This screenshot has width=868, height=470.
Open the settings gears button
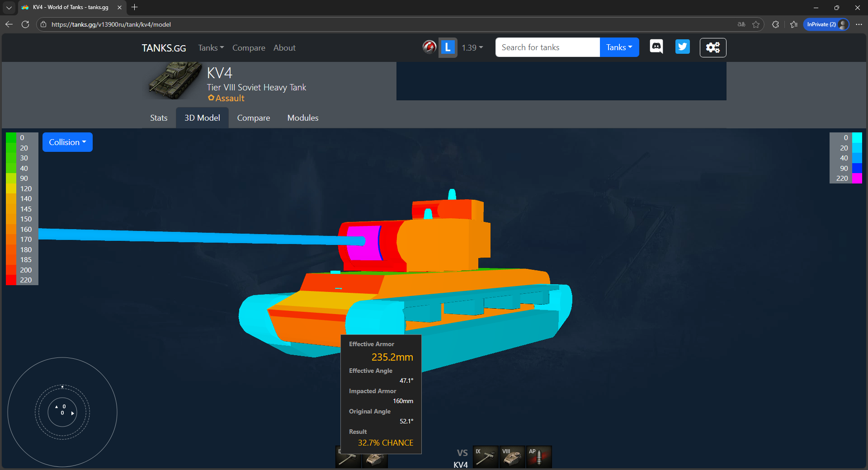point(713,47)
